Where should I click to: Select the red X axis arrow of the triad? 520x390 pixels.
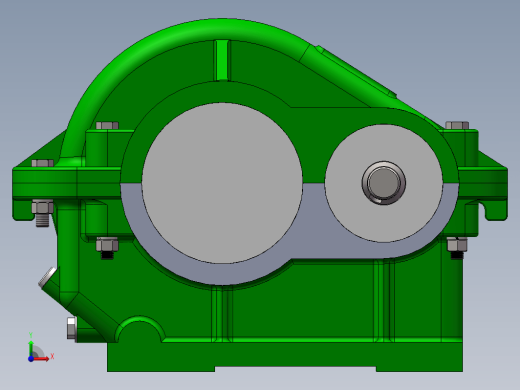tap(41, 359)
